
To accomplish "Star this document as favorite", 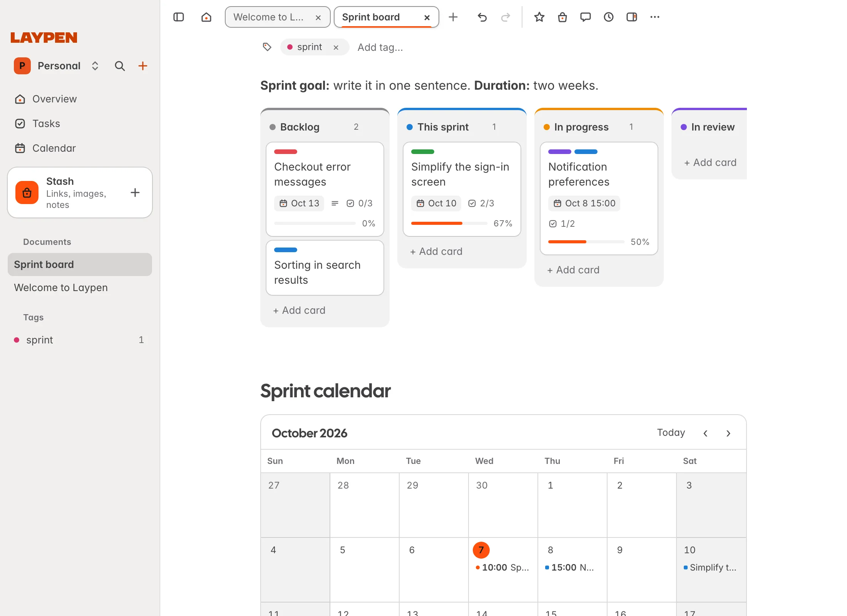I will [539, 17].
